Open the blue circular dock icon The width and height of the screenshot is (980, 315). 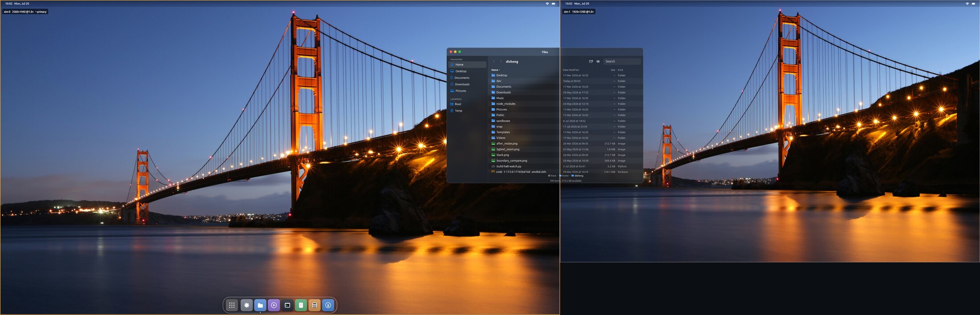coord(328,305)
